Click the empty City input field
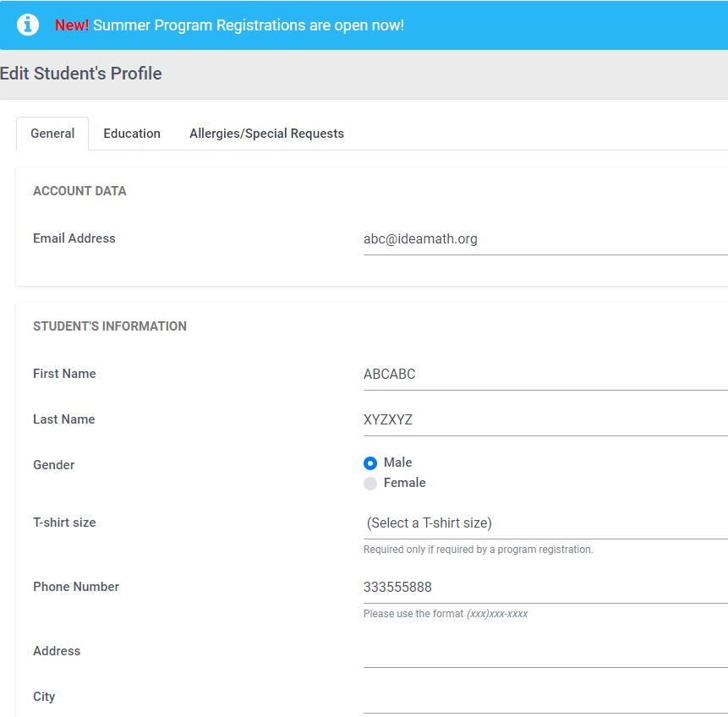 pyautogui.click(x=545, y=698)
